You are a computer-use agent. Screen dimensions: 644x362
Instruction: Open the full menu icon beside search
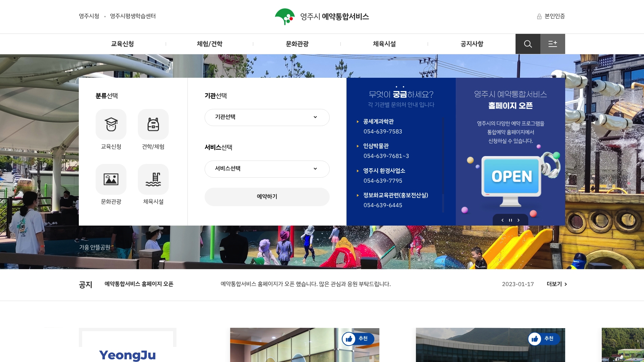553,44
